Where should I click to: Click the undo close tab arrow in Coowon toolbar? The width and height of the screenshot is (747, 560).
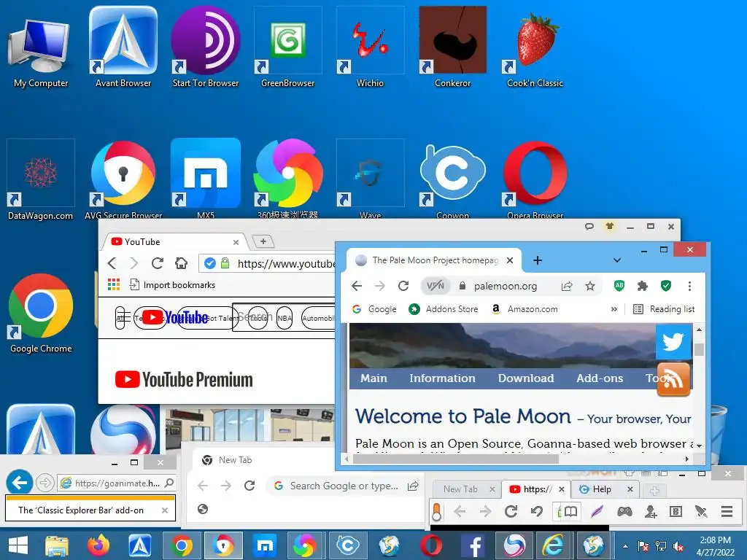coord(536,512)
